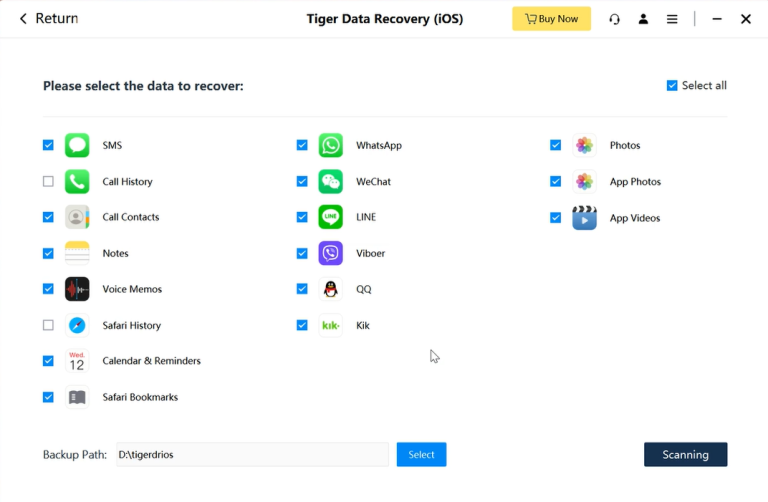Click the QQ penguin icon
The image size is (768, 502).
click(x=330, y=289)
